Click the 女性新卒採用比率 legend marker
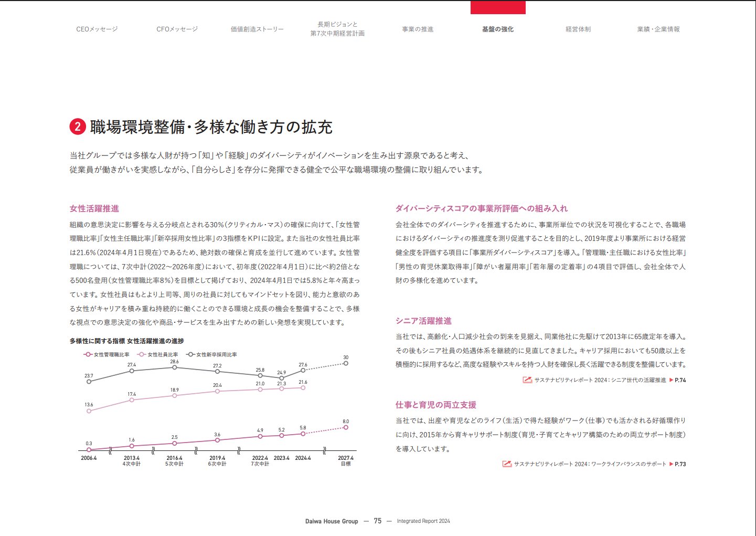Viewport: 756px width, 536px height. click(190, 355)
